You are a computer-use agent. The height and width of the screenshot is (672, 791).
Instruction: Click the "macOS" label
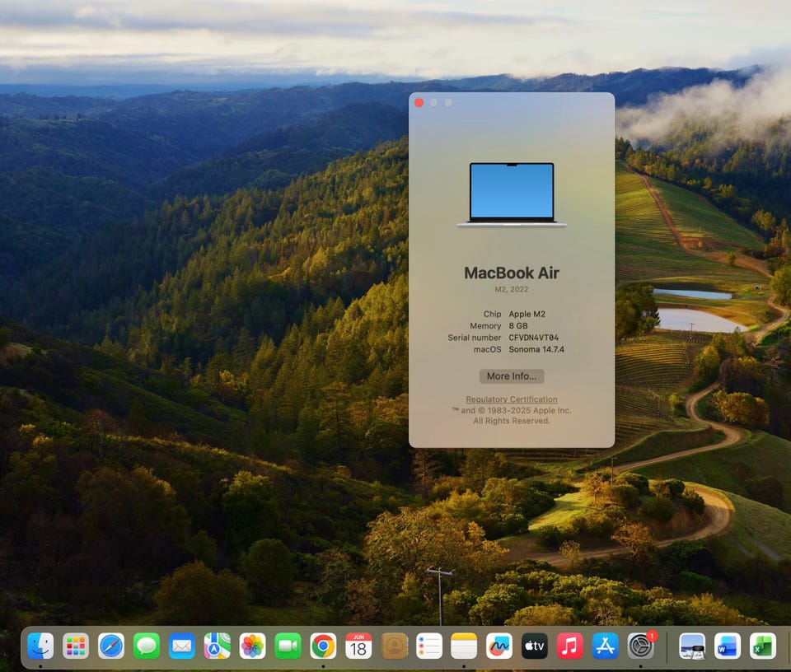click(487, 349)
